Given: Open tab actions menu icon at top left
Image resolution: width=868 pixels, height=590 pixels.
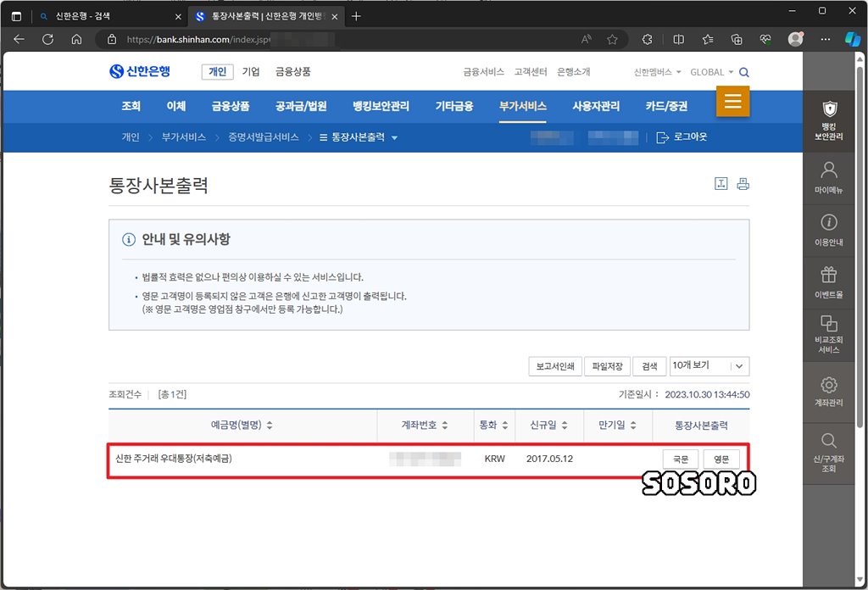Looking at the screenshot, I should (16, 16).
